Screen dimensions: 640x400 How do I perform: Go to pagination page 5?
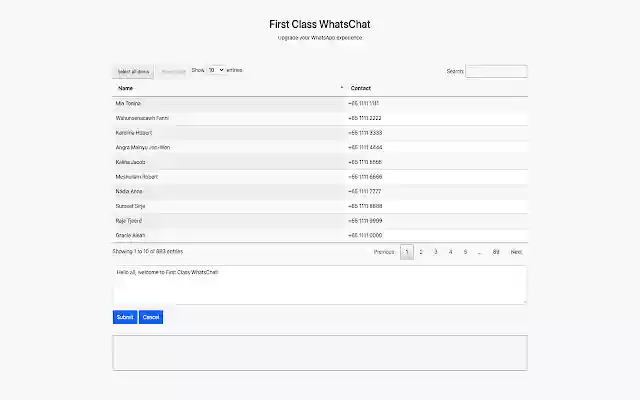(x=465, y=252)
